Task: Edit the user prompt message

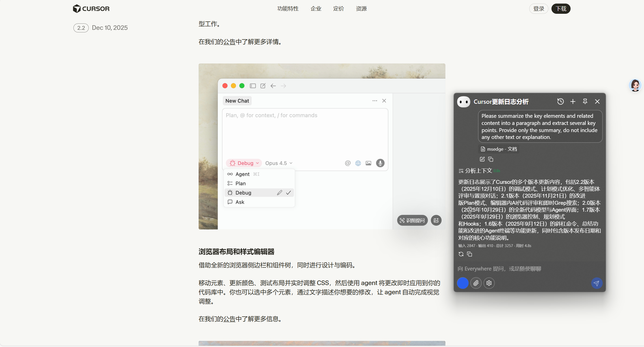Action: 482,159
